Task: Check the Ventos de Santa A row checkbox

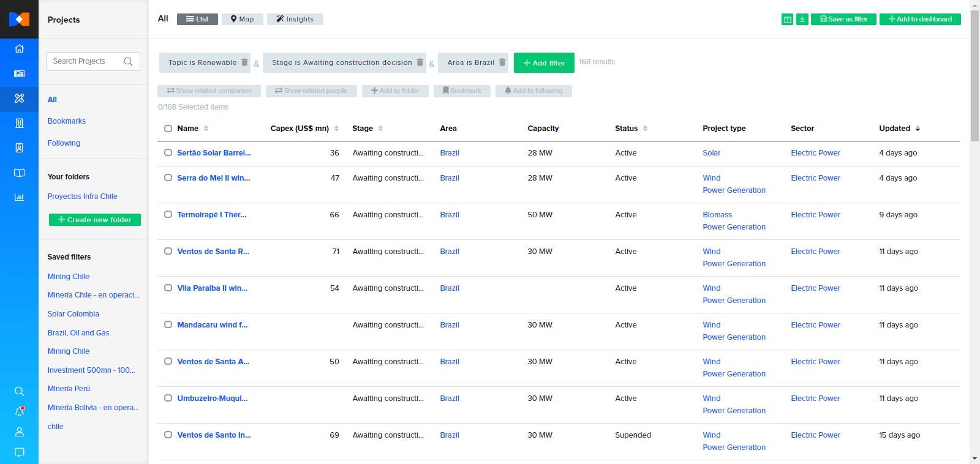Action: click(x=168, y=362)
